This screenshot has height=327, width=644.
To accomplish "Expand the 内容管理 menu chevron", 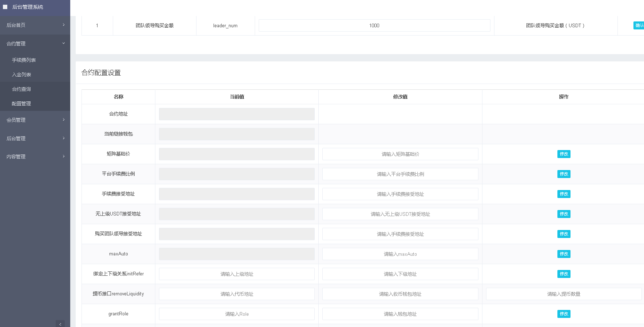I will coord(64,156).
